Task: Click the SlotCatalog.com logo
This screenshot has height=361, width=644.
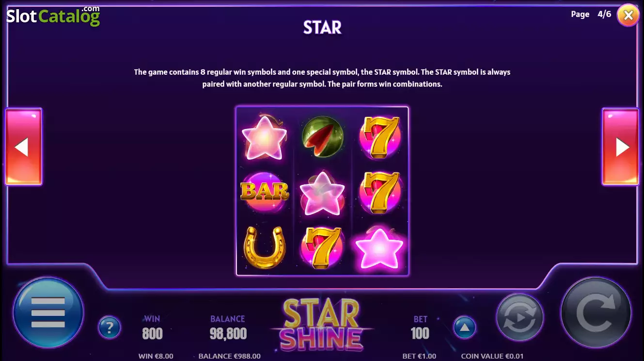Action: 53,16
